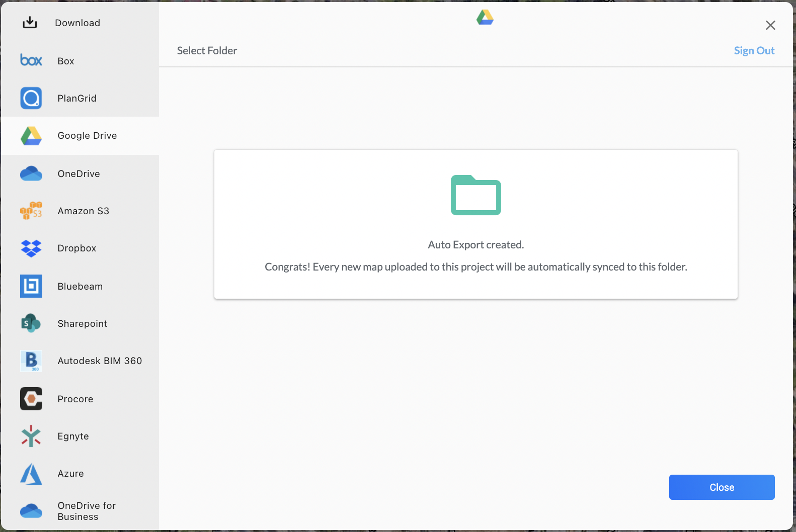Viewport: 796px width, 532px height.
Task: Open the Azure label
Action: 70,473
